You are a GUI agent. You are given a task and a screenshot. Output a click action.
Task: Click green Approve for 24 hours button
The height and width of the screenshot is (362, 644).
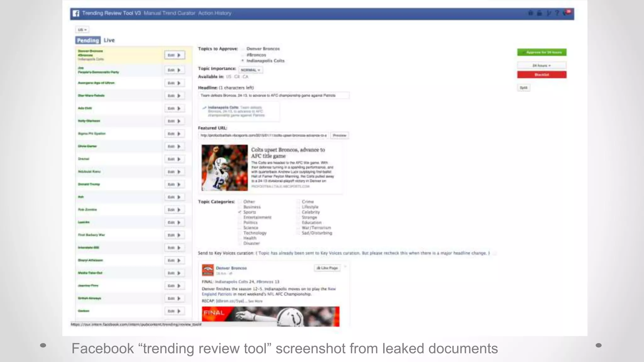click(542, 52)
